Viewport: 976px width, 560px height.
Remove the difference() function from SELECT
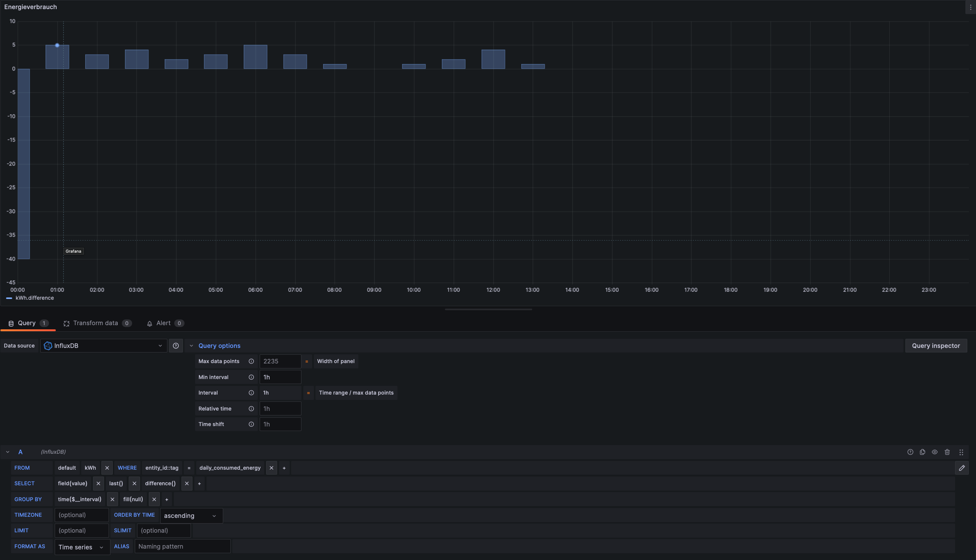186,483
